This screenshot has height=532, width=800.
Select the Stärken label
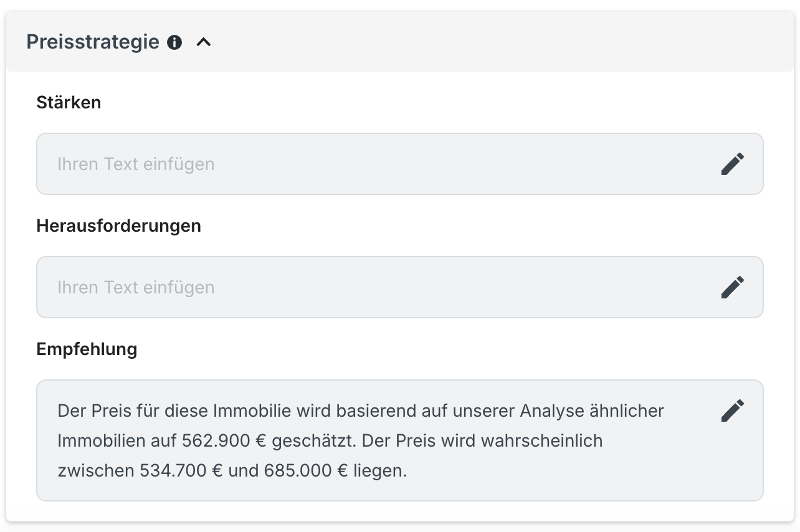pyautogui.click(x=69, y=102)
